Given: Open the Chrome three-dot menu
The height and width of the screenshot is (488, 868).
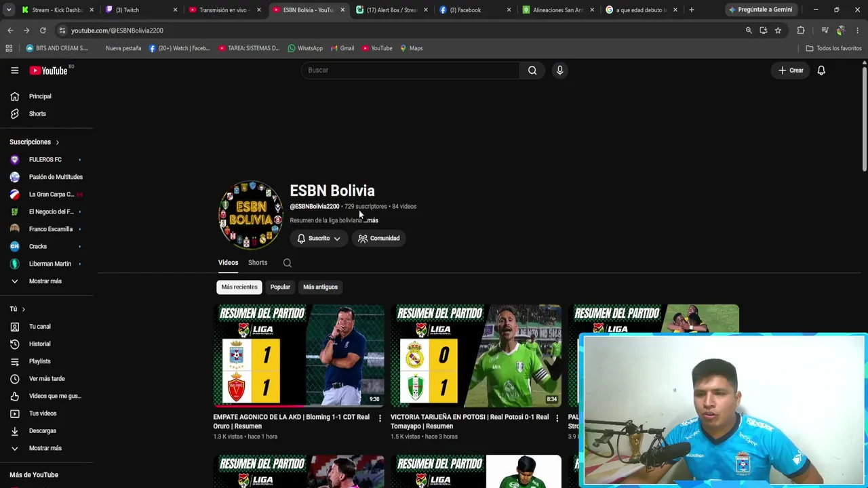Looking at the screenshot, I should [858, 30].
